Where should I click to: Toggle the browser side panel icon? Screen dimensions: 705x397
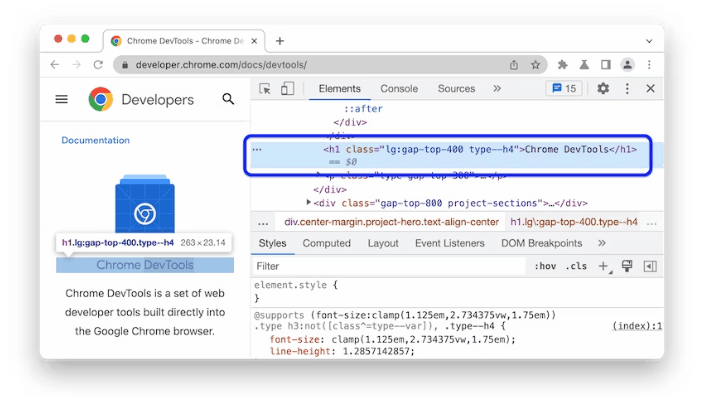click(606, 65)
